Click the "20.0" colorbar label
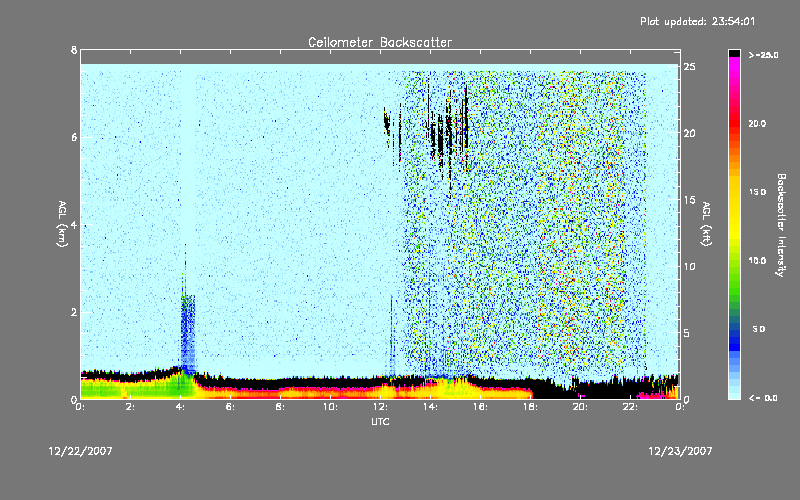 pyautogui.click(x=757, y=123)
